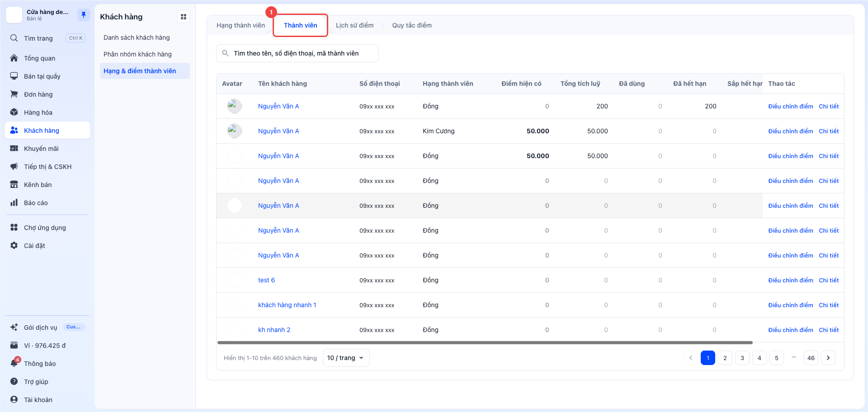Click the Hàng hóa box icon
868x412 pixels.
tap(14, 112)
